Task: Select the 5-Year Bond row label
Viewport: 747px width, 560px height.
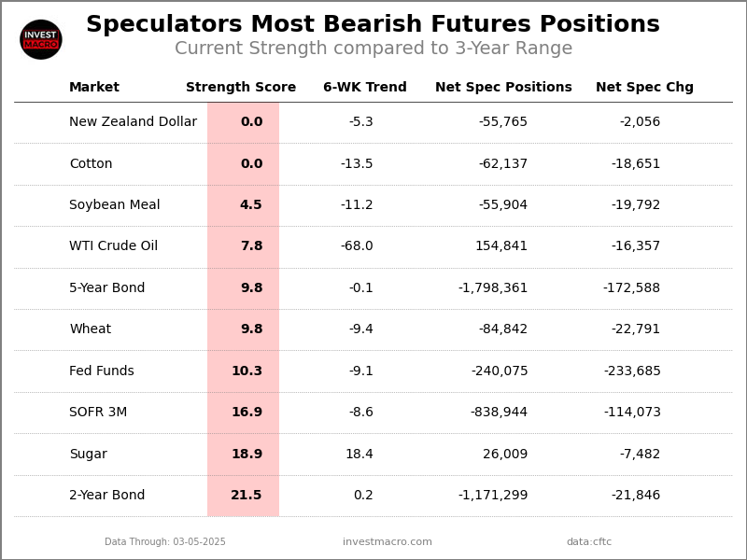Action: point(107,288)
